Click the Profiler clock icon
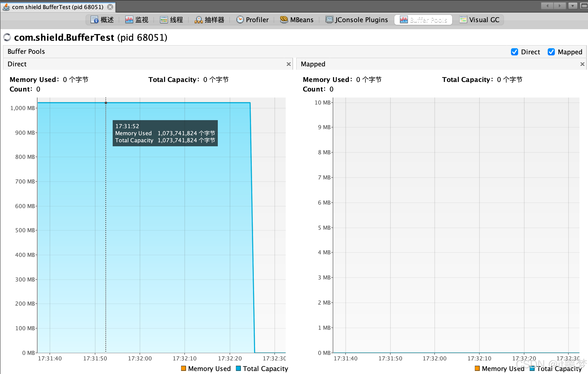Screen dimensions: 588x374 coord(240,20)
